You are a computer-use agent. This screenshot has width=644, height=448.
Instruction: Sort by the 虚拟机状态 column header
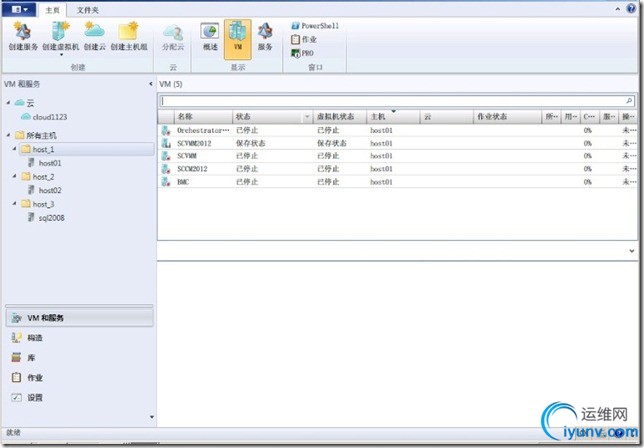coord(339,117)
